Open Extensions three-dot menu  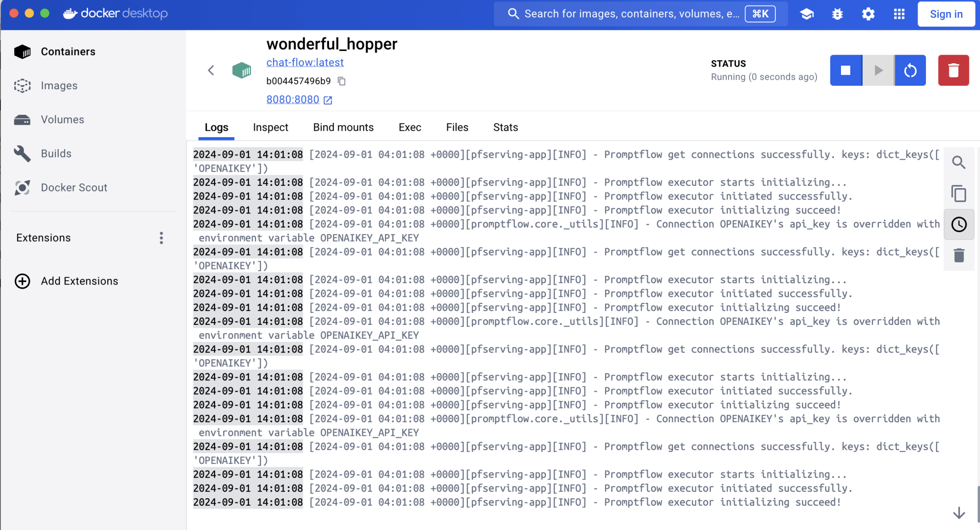click(x=161, y=238)
